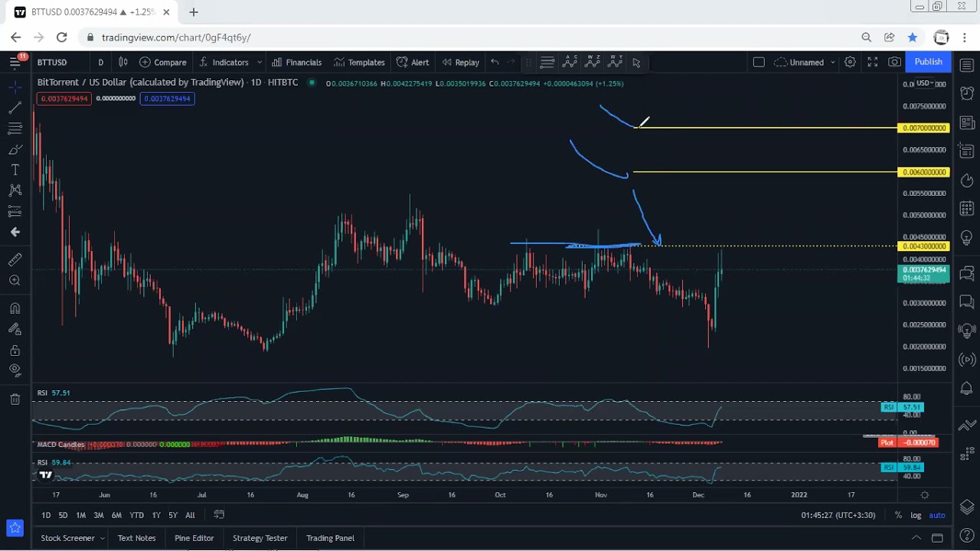Open the Text Notes tab
Screen dimensions: 980x551
tap(136, 538)
